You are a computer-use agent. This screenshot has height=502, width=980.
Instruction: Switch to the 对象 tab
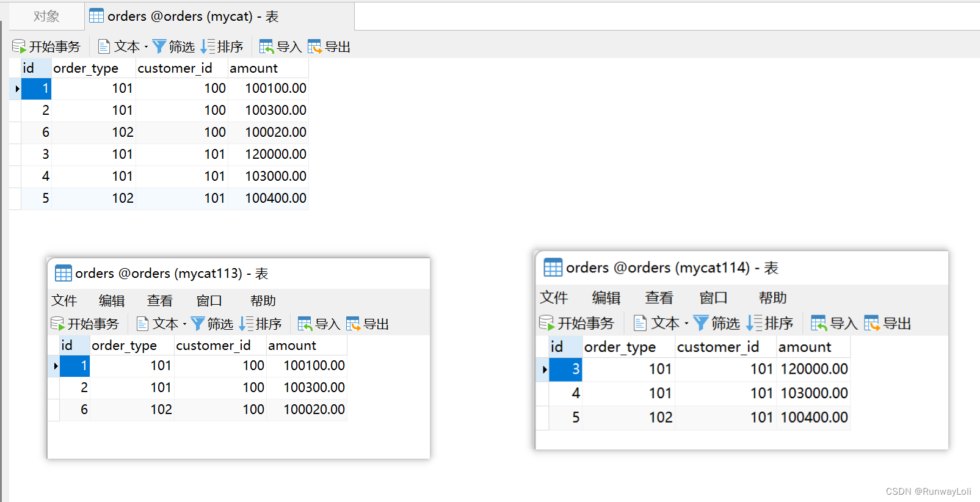pos(46,16)
